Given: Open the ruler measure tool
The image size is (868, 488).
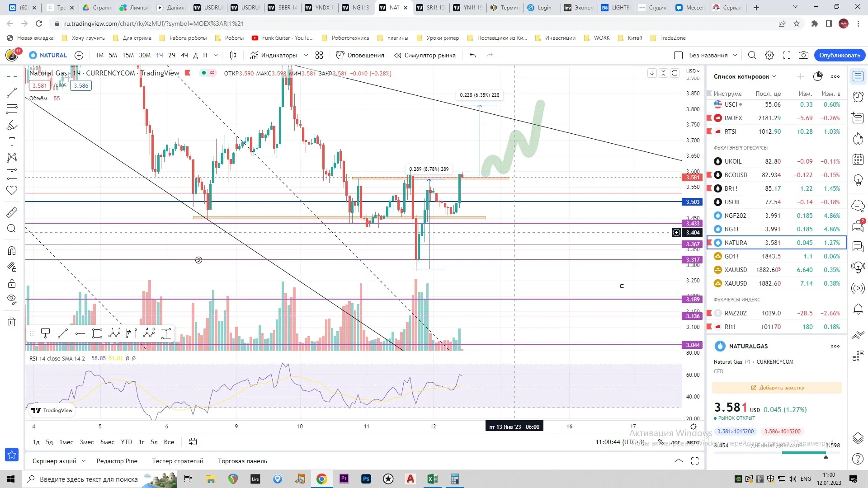Looking at the screenshot, I should click(x=12, y=212).
